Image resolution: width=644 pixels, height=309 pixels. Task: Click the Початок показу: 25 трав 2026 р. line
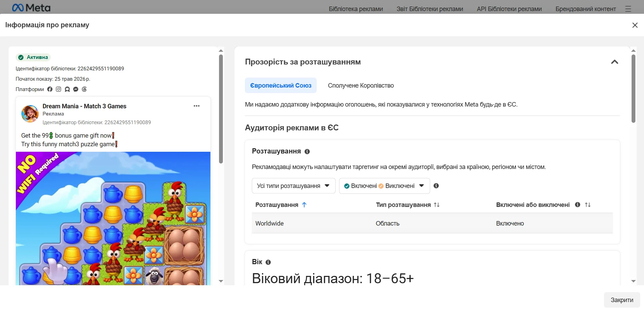(x=53, y=79)
